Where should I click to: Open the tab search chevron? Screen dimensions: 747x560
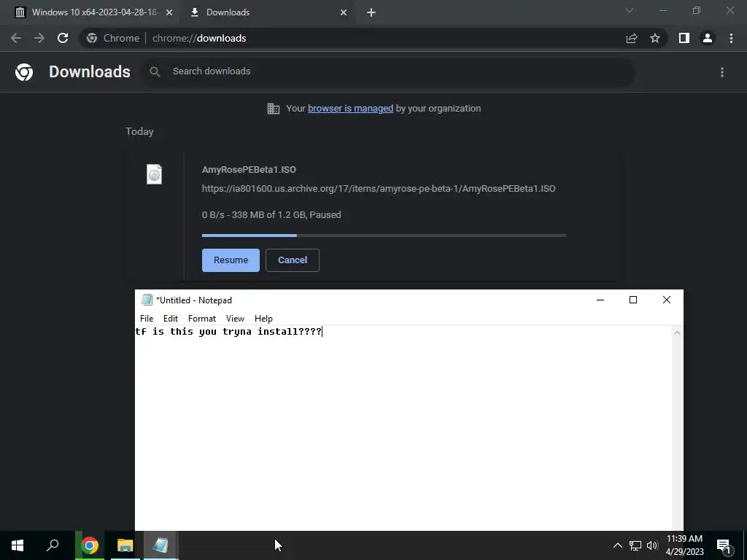point(630,10)
